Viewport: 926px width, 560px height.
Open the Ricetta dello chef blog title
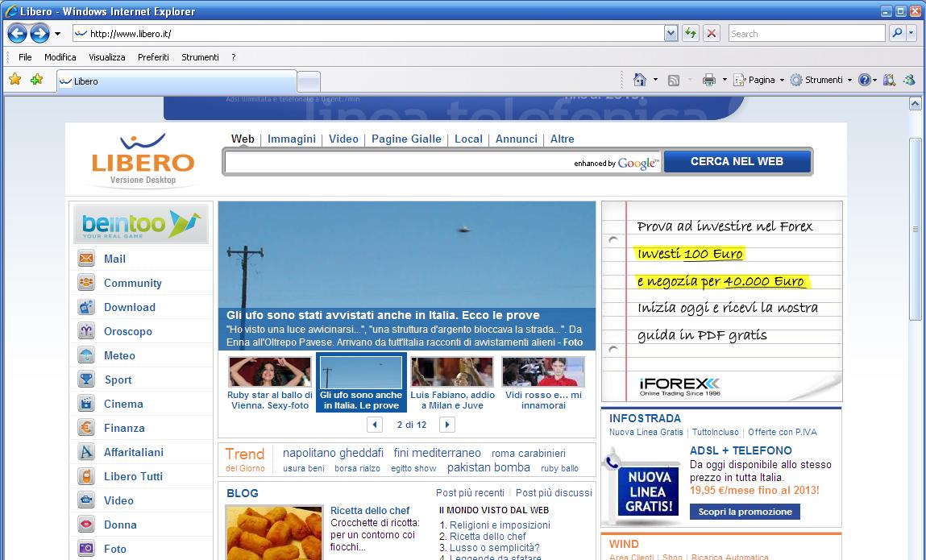370,510
